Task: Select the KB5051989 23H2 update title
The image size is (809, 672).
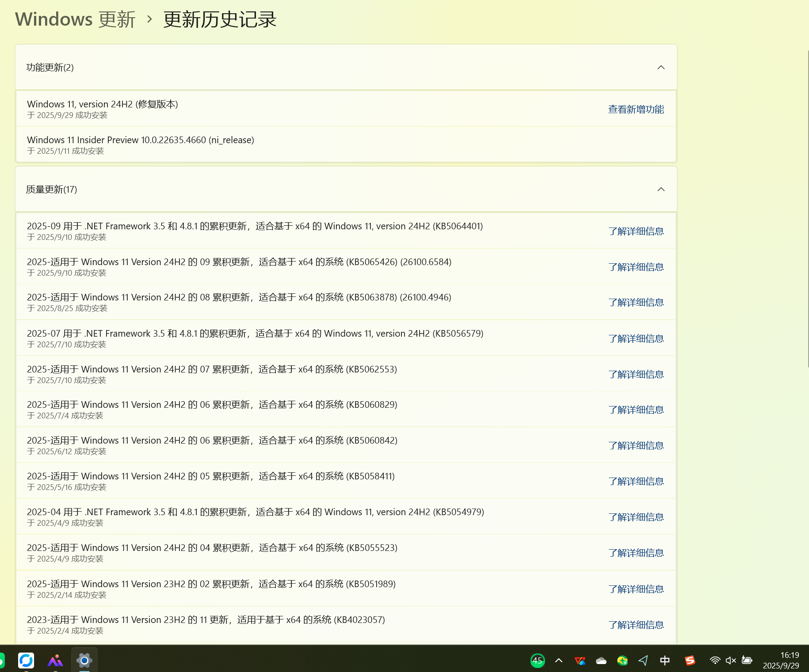Action: [x=211, y=584]
